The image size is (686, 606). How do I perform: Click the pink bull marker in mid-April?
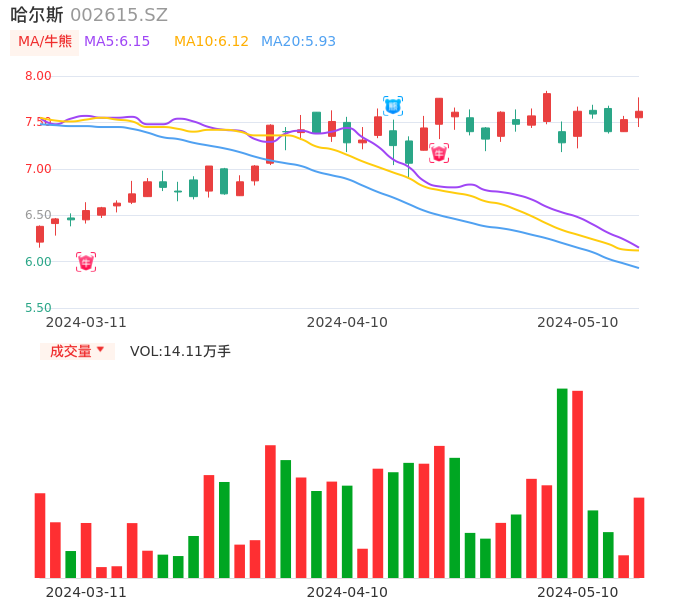point(439,153)
